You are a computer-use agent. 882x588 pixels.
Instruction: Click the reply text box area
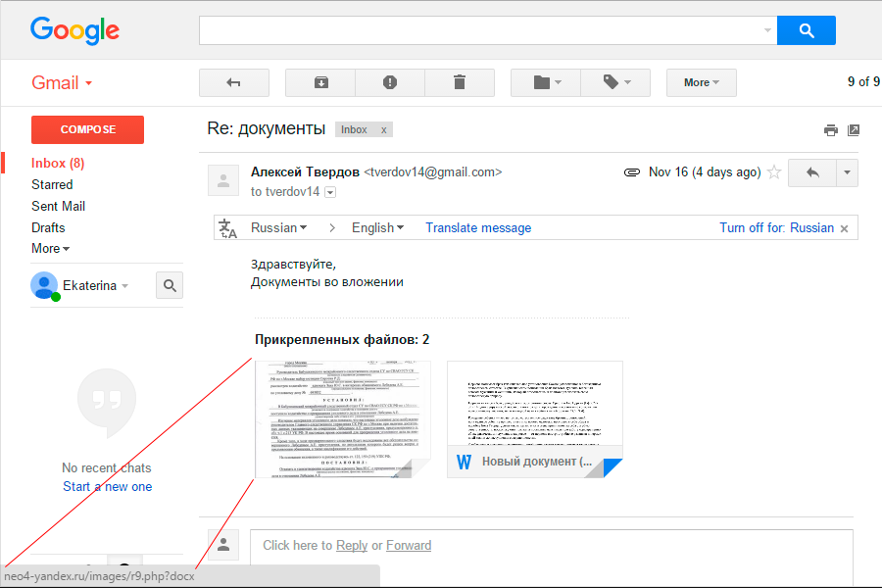pyautogui.click(x=552, y=558)
